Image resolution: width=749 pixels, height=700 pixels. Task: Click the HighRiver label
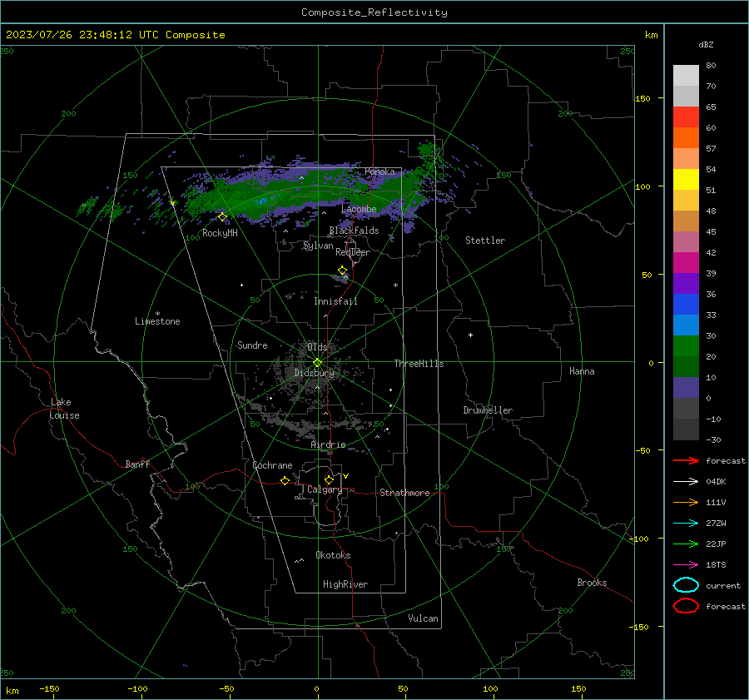[x=345, y=584]
